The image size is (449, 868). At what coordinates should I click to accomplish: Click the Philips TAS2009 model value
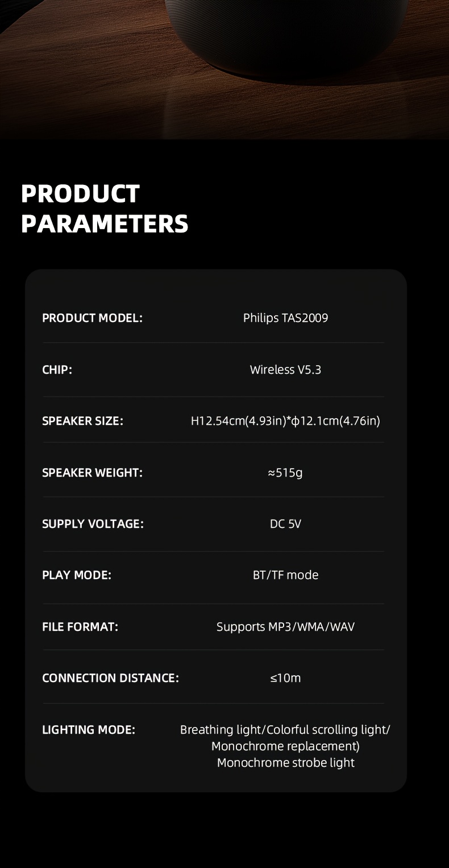point(285,318)
